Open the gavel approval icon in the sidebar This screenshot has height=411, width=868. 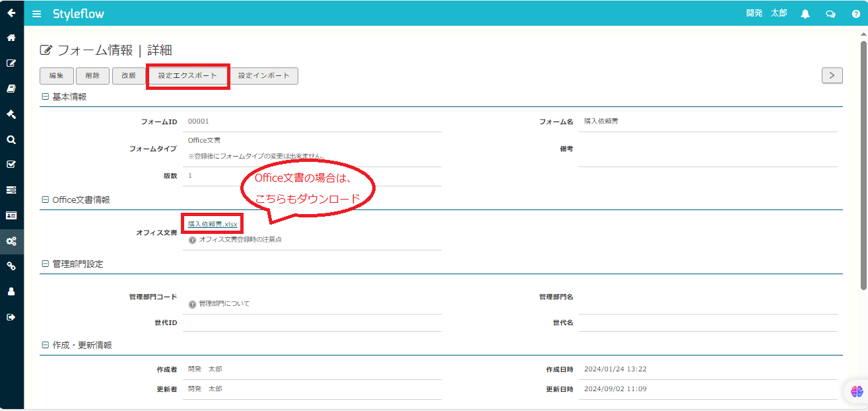tap(11, 114)
